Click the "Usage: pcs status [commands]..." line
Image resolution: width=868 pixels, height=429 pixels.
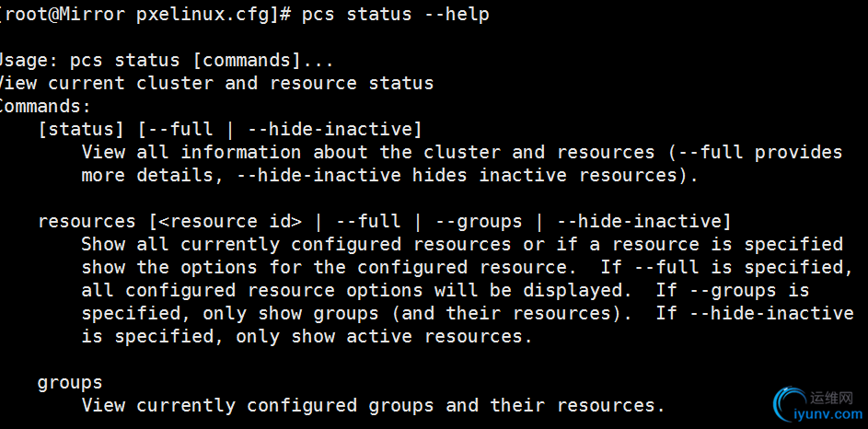(x=166, y=61)
